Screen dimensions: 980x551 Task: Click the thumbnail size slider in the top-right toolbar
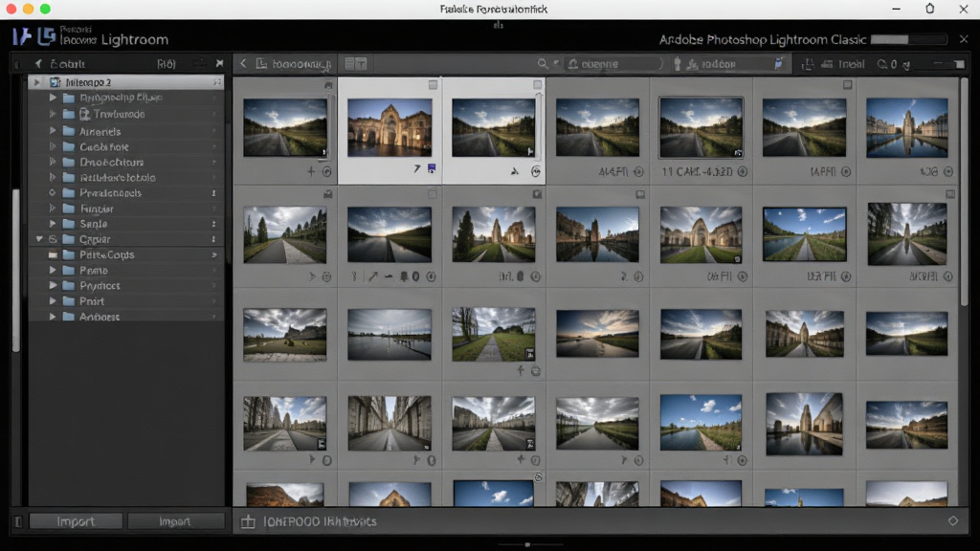948,64
